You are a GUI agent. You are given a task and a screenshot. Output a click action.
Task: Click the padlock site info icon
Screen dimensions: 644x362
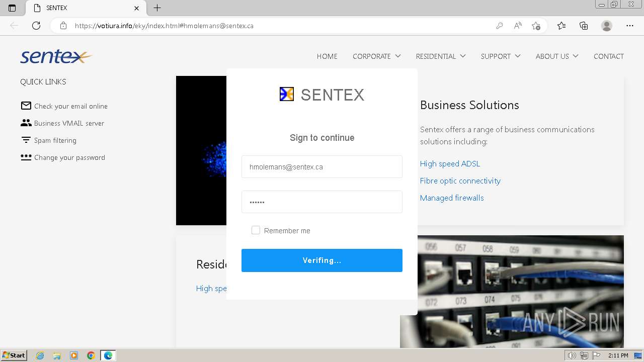pos(63,26)
